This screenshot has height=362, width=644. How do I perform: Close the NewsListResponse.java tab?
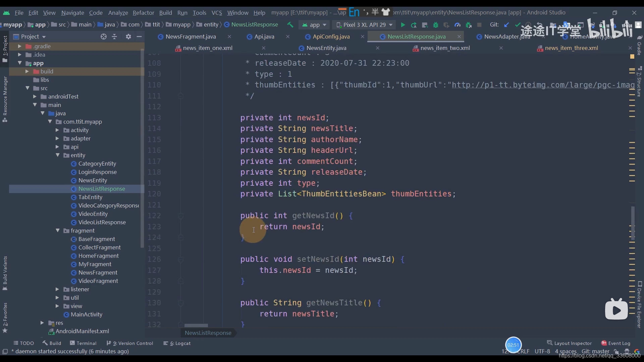coord(459,37)
